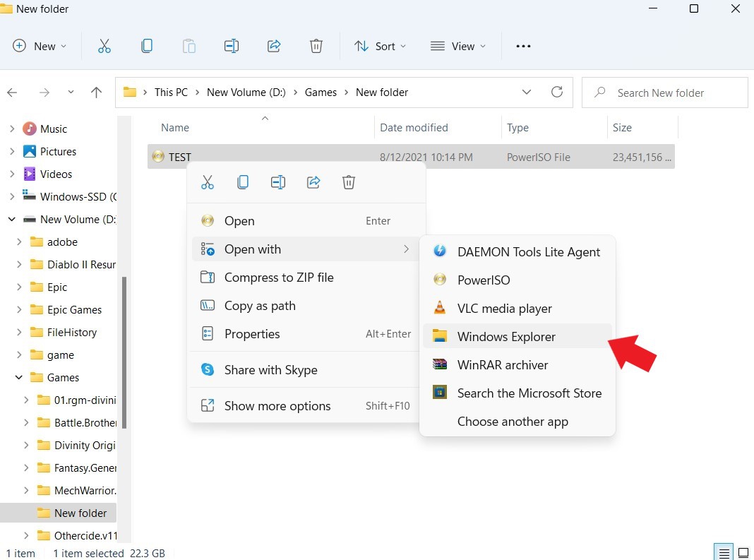Click the Share icon in the top toolbar

pos(274,46)
